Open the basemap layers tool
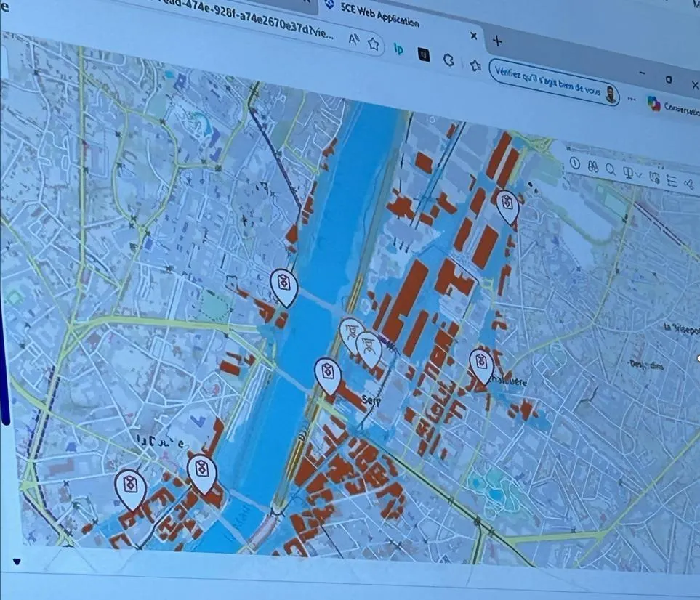700x600 pixels. coord(653,177)
